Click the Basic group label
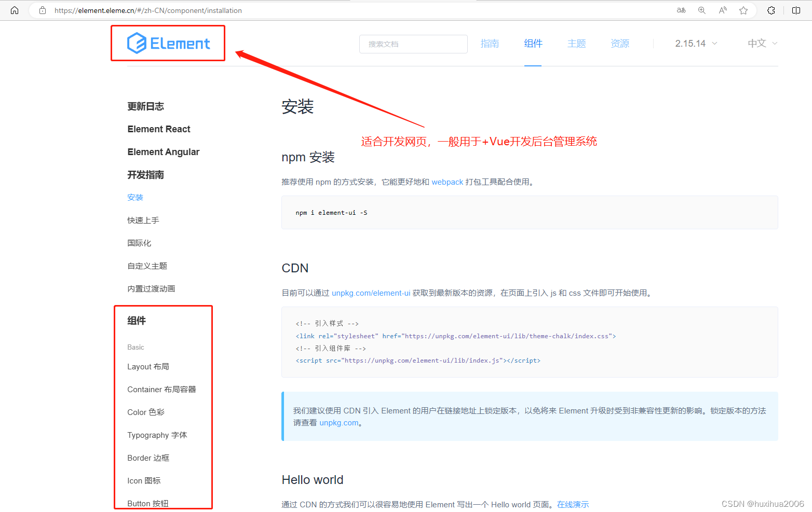The height and width of the screenshot is (512, 812). [x=136, y=347]
